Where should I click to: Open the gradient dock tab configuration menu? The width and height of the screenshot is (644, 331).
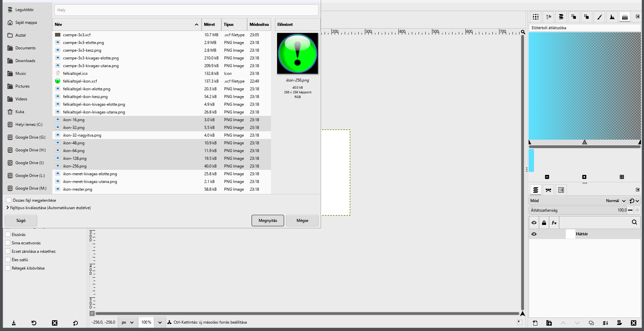coord(638,16)
